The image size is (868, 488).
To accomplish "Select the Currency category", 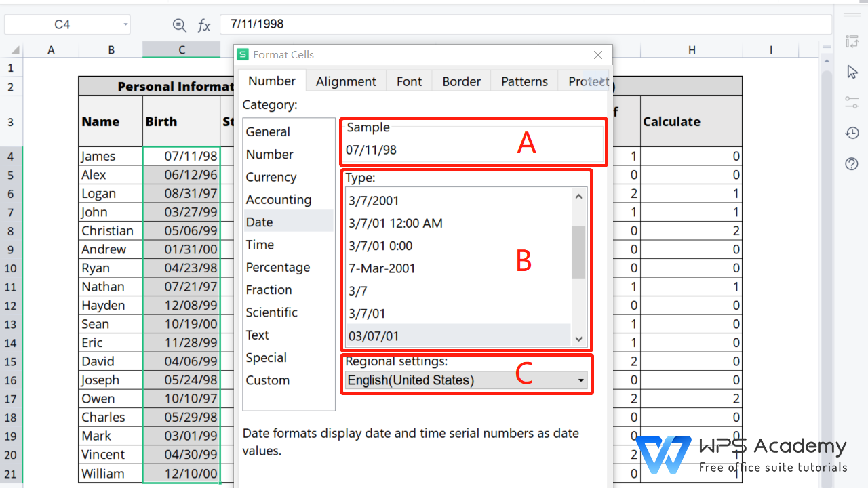I will [x=271, y=176].
